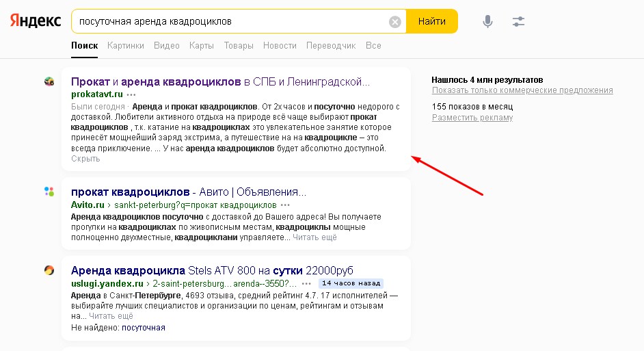Open the Переводчик tab
Screen dimensions: 644x351
coord(331,46)
